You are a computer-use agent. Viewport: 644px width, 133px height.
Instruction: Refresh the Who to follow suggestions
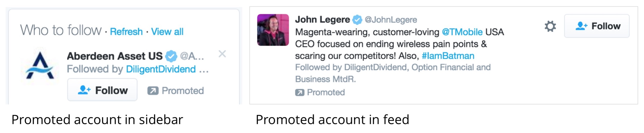coord(126,32)
